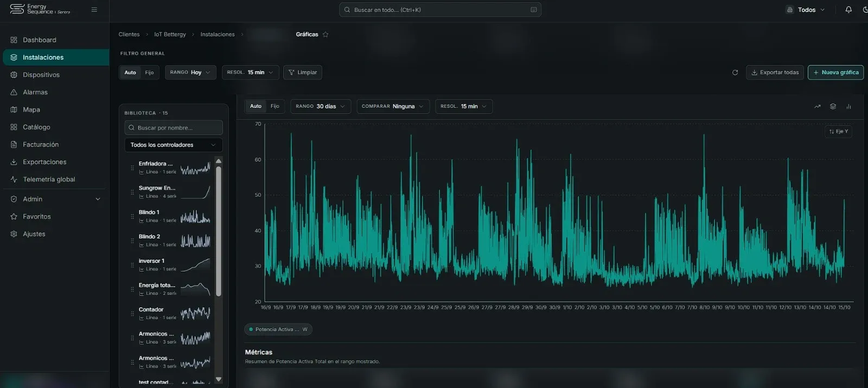
Task: Switch chart to bar view icon
Action: point(848,107)
